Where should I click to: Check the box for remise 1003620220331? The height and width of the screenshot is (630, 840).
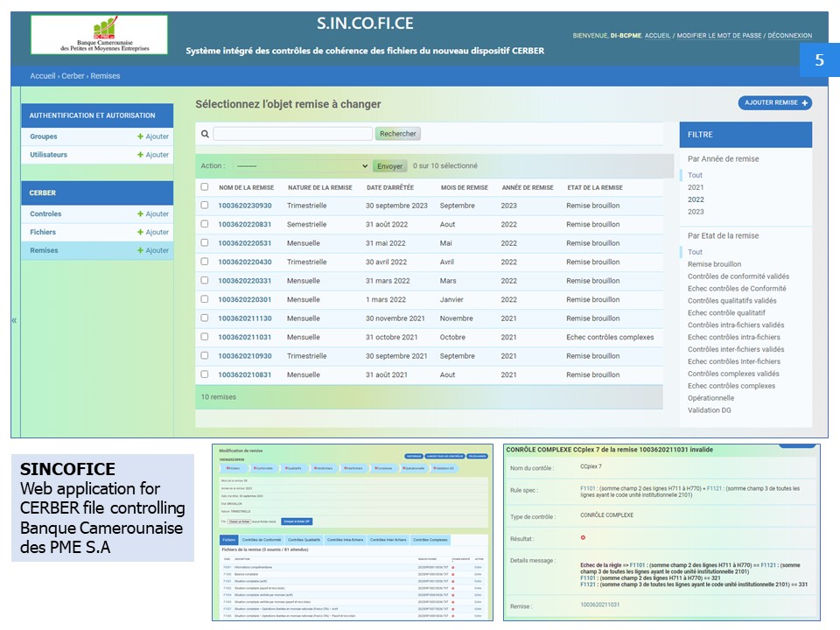205,280
